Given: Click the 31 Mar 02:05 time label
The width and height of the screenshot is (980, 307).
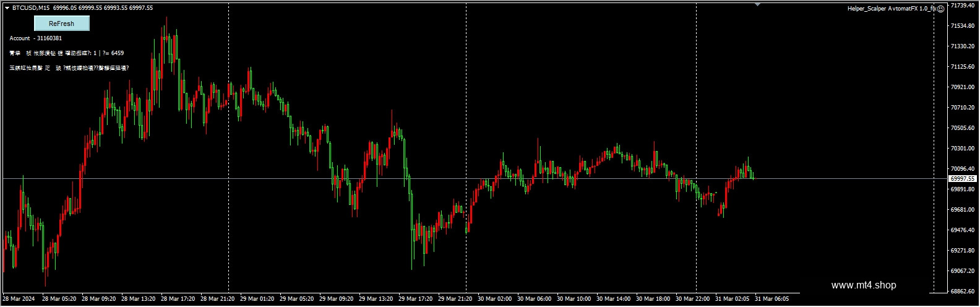Looking at the screenshot, I should pos(732,298).
